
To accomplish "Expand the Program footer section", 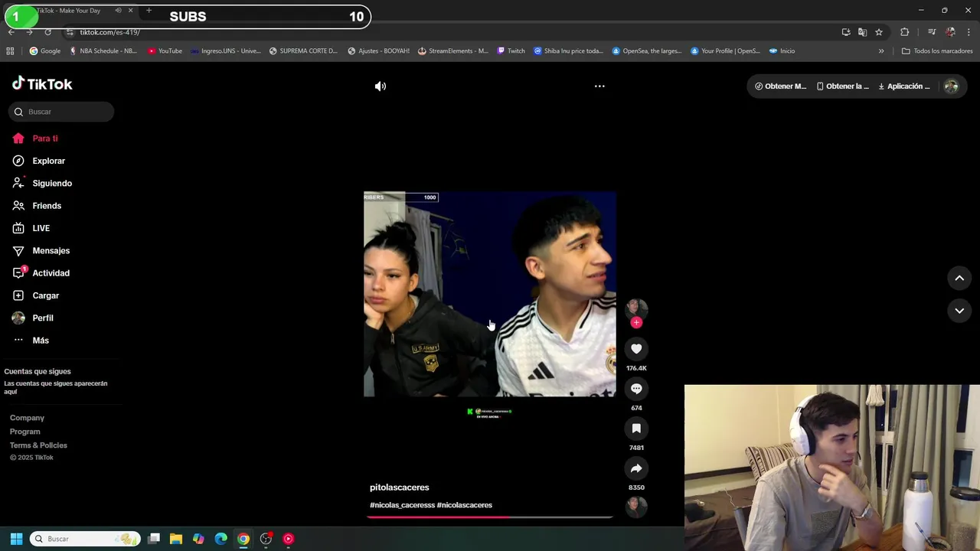I will pos(25,432).
